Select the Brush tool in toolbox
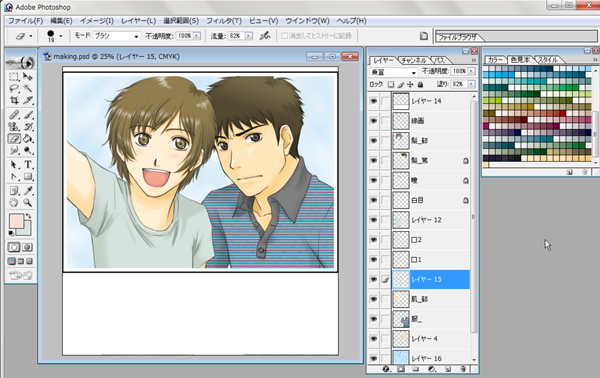Image resolution: width=600 pixels, height=378 pixels. pyautogui.click(x=28, y=115)
